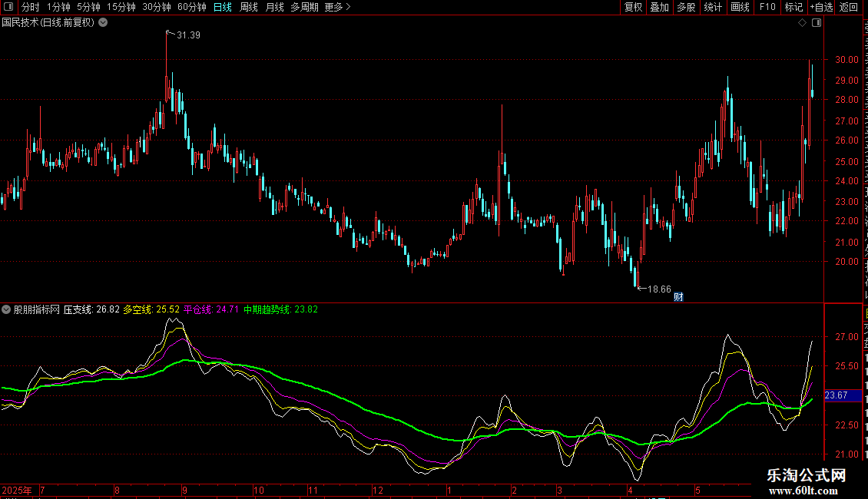Screen dimensions: 868x499
Task: Select the 30分钟 period tab
Action: 157,7
